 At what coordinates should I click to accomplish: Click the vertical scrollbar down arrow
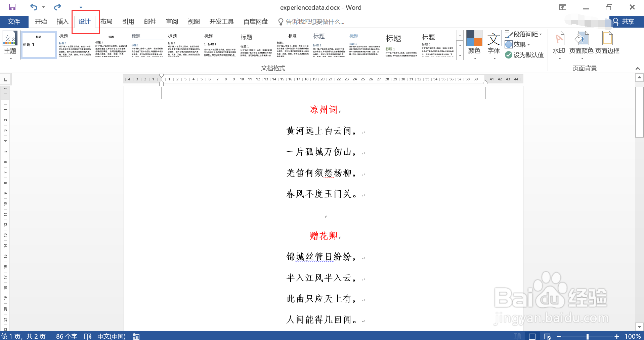[639, 326]
